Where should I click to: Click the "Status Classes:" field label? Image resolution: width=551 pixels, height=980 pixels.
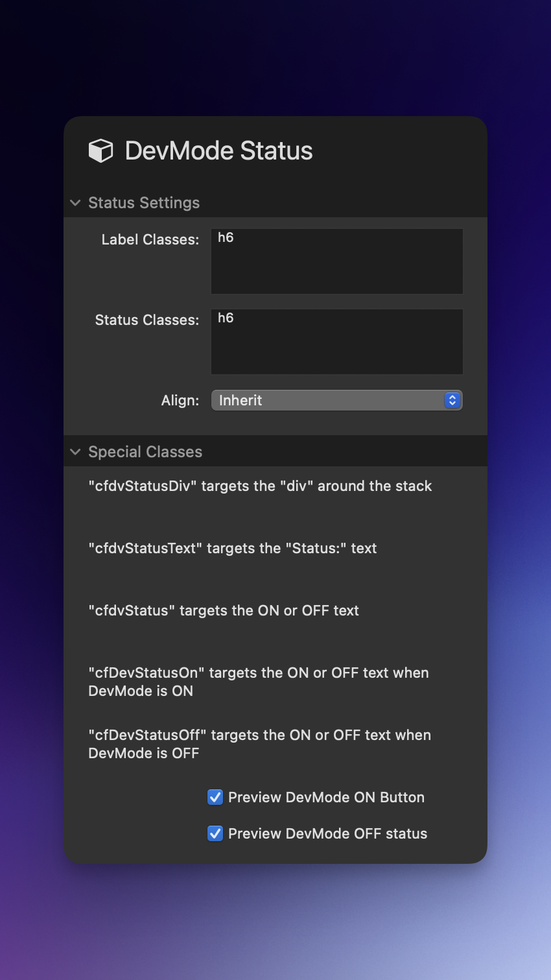coord(147,320)
